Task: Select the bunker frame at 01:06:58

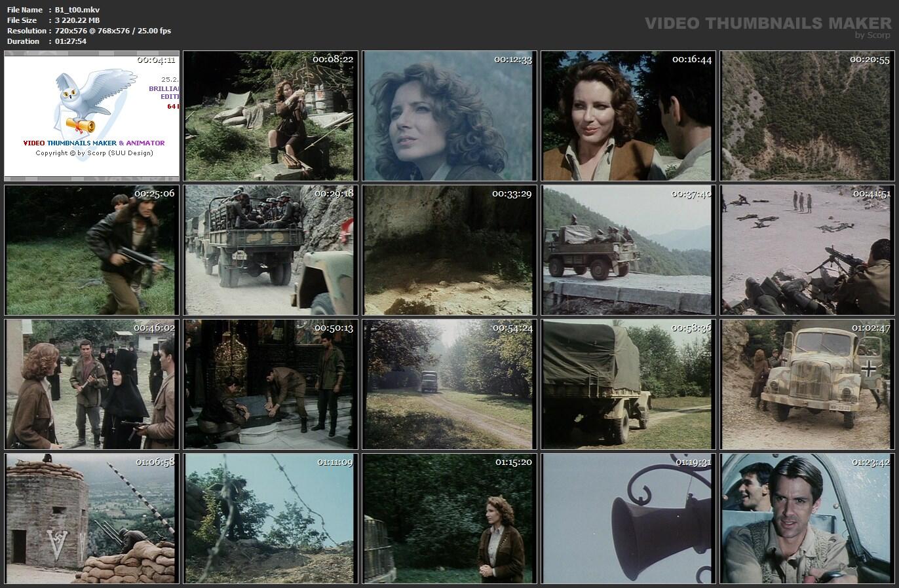Action: coord(92,518)
